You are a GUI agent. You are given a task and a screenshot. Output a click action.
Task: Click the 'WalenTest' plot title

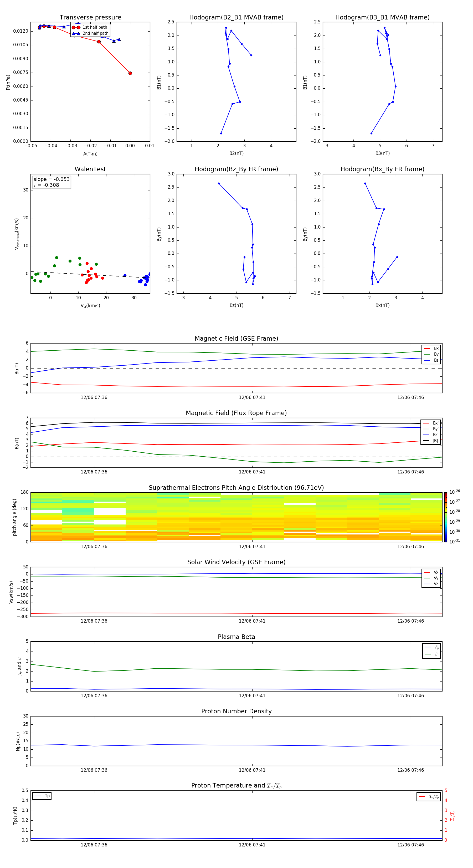click(x=90, y=169)
